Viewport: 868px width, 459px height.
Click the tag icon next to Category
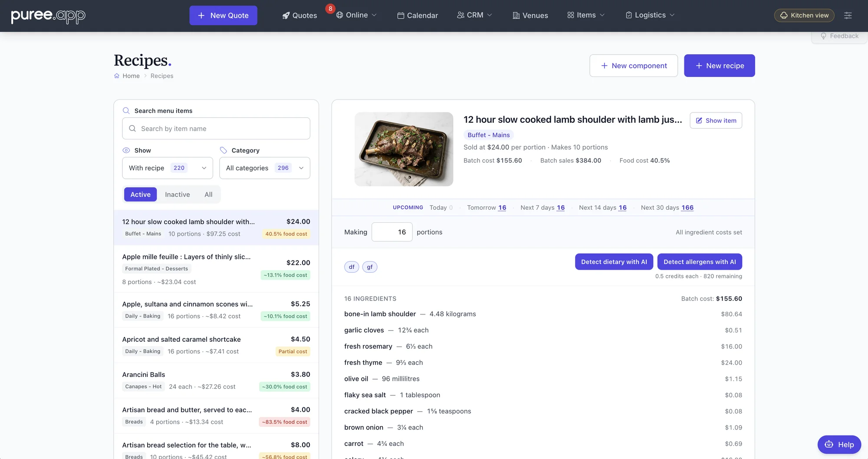[x=224, y=150]
